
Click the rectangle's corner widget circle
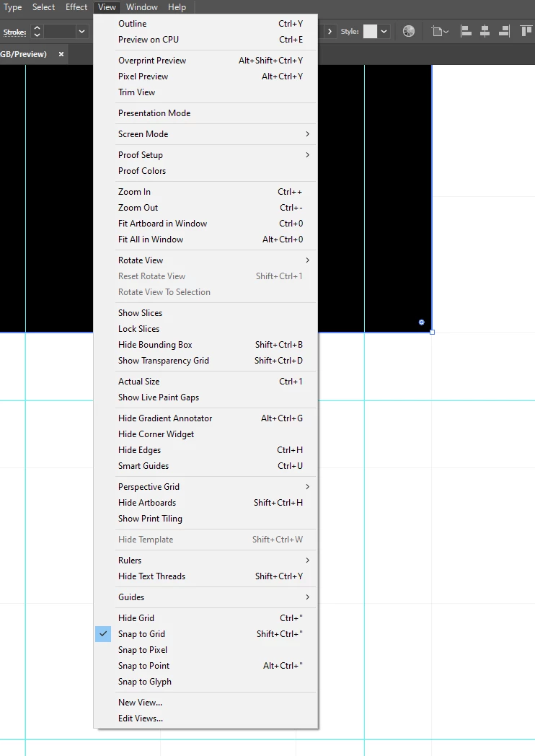422,322
